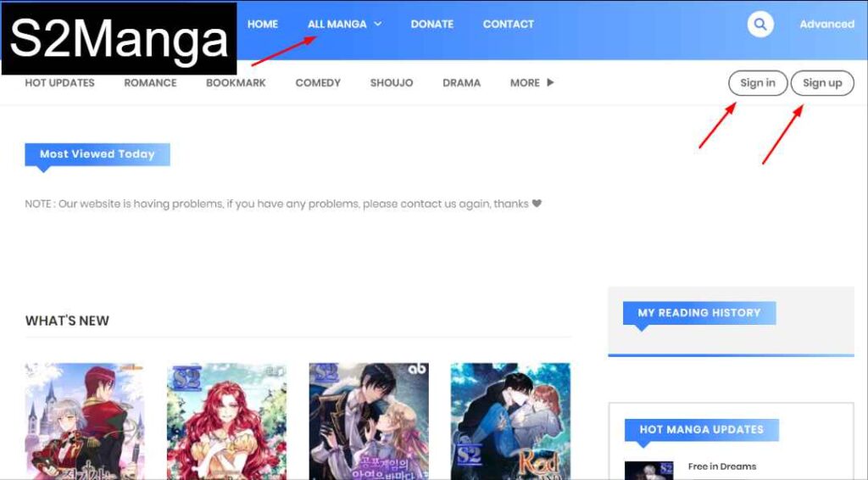Open the red-haired soldier manga cover
This screenshot has width=868, height=480.
[x=85, y=421]
